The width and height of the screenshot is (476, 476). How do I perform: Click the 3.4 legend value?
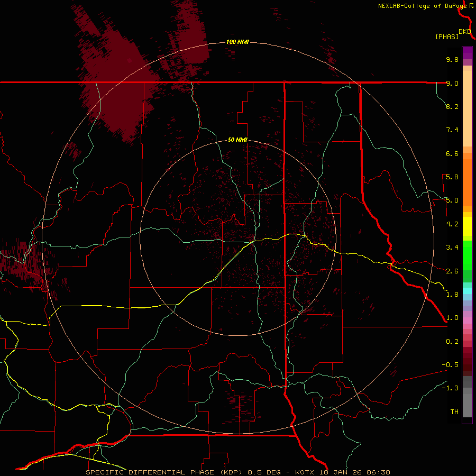452,248
